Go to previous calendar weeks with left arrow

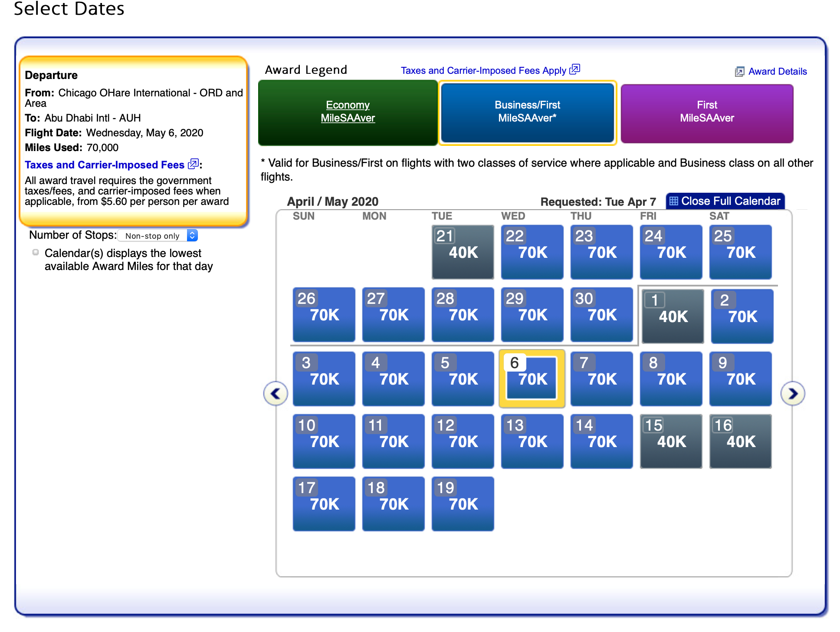(x=276, y=394)
